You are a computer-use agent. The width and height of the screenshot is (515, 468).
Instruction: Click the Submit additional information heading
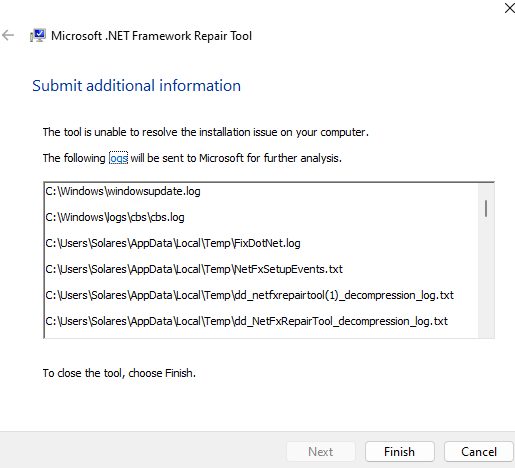point(136,86)
